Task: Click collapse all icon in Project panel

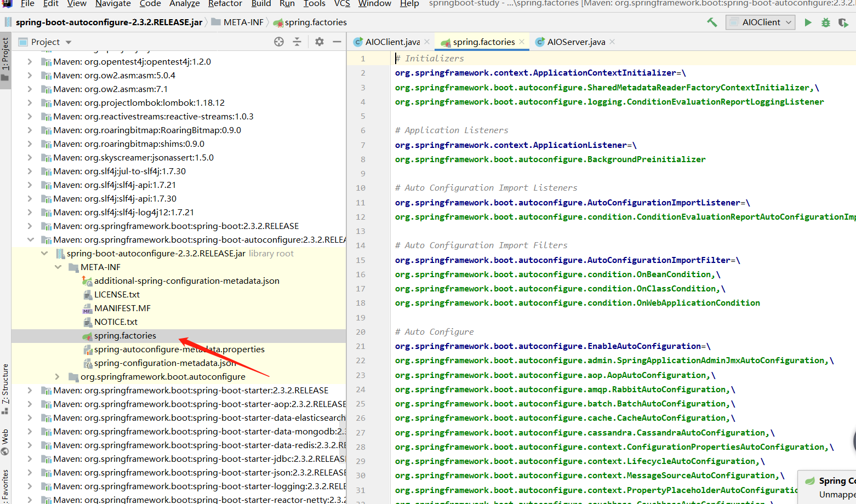Action: (296, 42)
